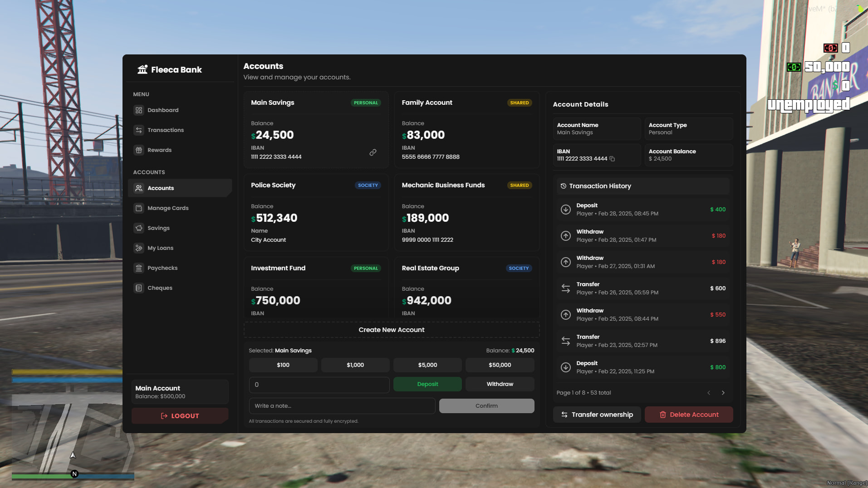This screenshot has width=868, height=488.
Task: Choose the $50,000 quick amount
Action: [500, 365]
